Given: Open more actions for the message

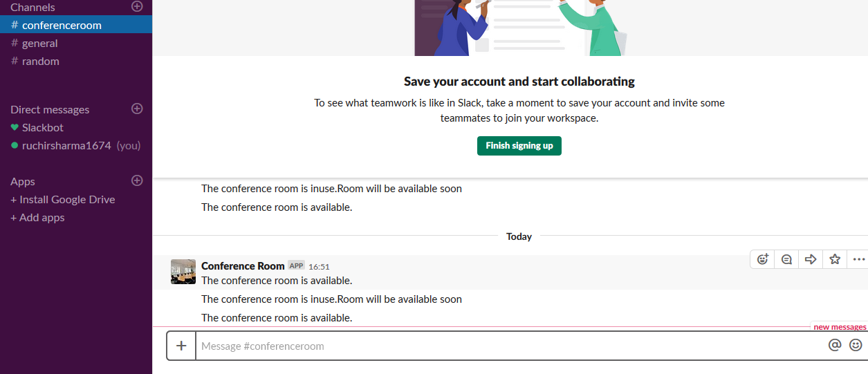Looking at the screenshot, I should pos(859,259).
